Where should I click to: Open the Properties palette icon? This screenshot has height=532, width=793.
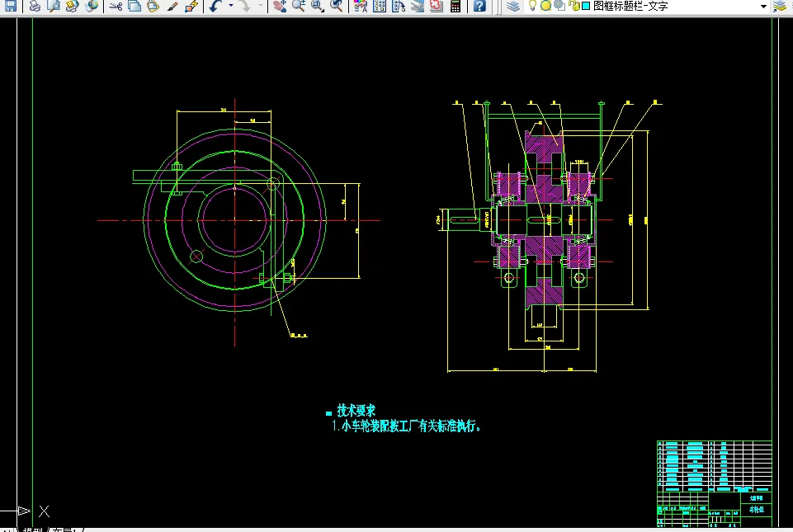(x=360, y=6)
